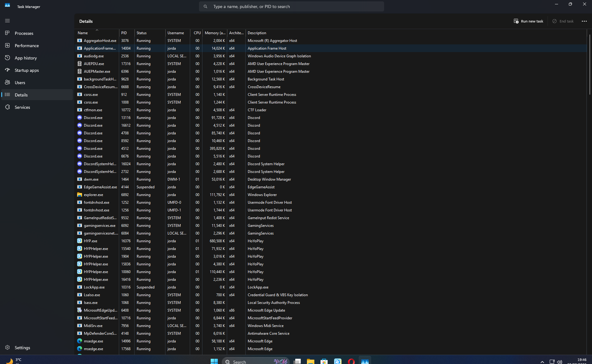Select the dwm.exe process icon
Viewport: 592px width, 364px height.
pos(80,179)
